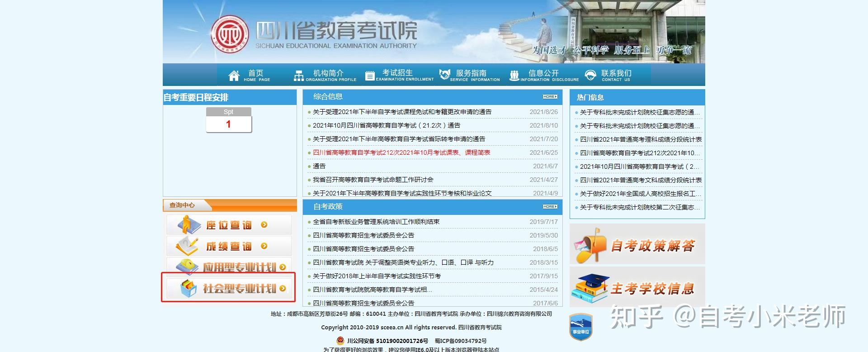This screenshot has width=868, height=352.
Task: Click the house icon beside 首页
Action: tap(234, 75)
